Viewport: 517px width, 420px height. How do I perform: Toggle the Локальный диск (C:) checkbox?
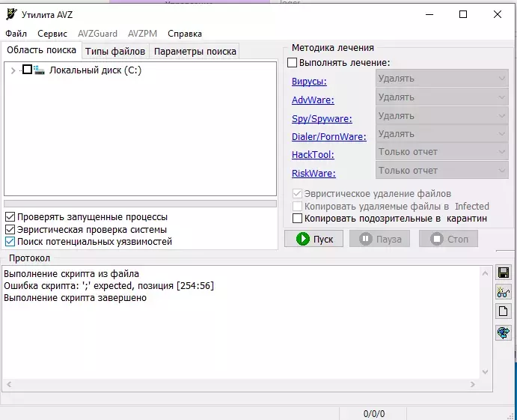tap(27, 70)
